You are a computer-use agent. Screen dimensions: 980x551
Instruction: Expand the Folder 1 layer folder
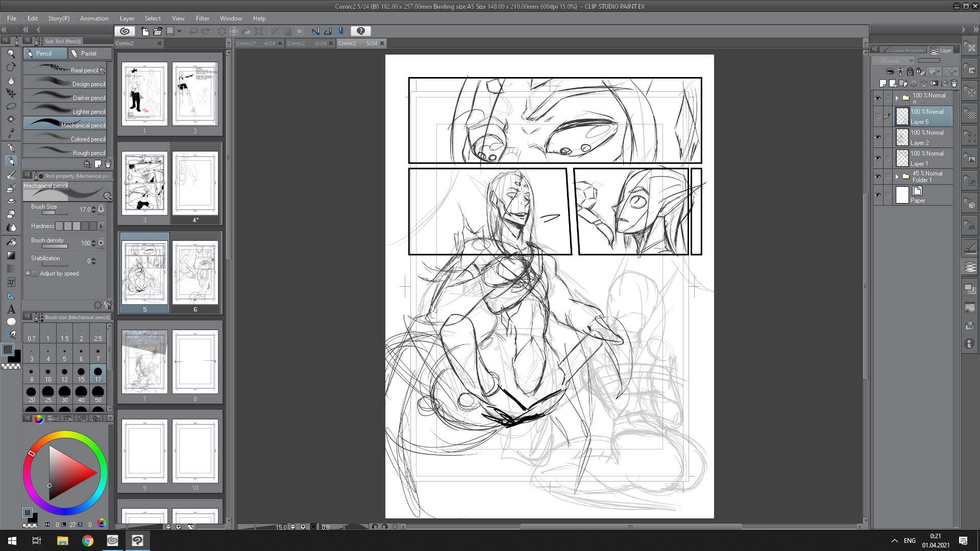click(897, 177)
